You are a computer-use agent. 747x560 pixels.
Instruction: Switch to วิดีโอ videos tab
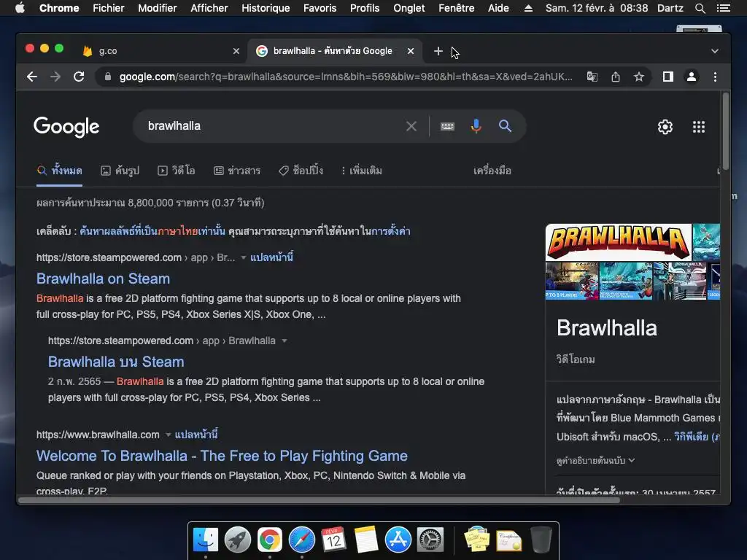(x=177, y=171)
